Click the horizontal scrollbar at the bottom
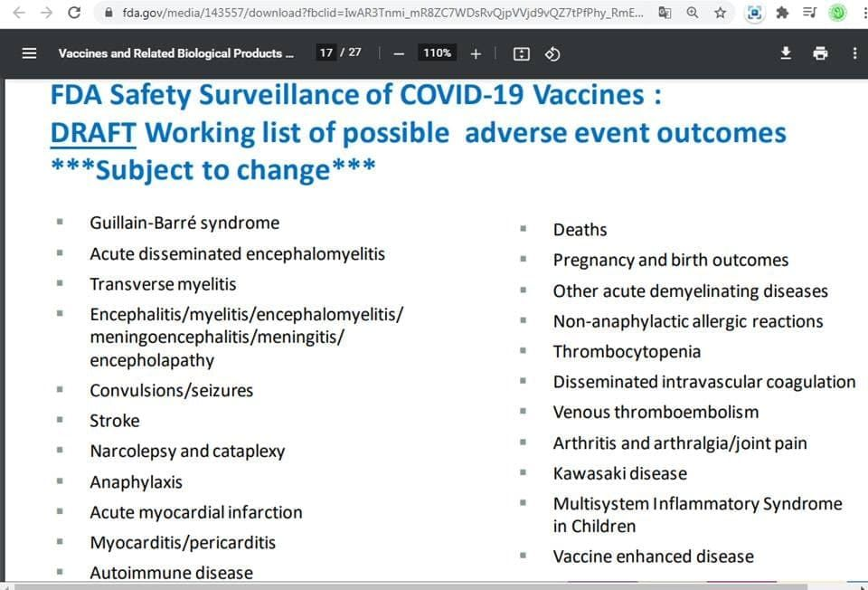 pyautogui.click(x=410, y=586)
